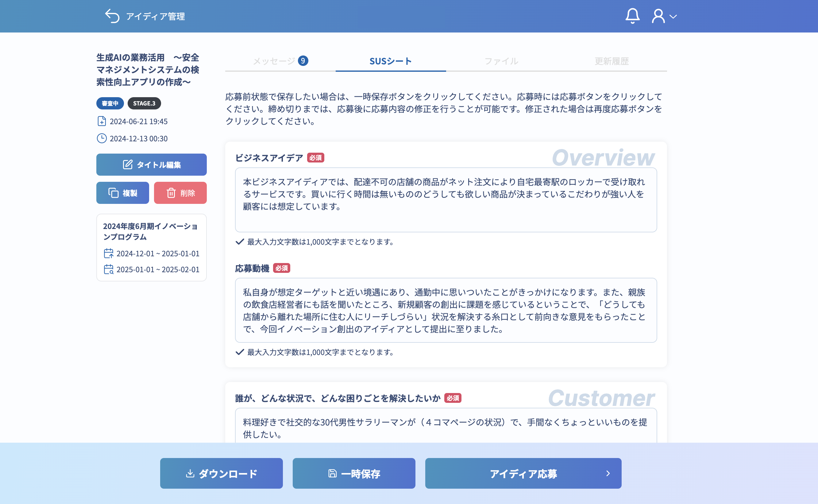
Task: Click the user profile icon
Action: [x=658, y=16]
